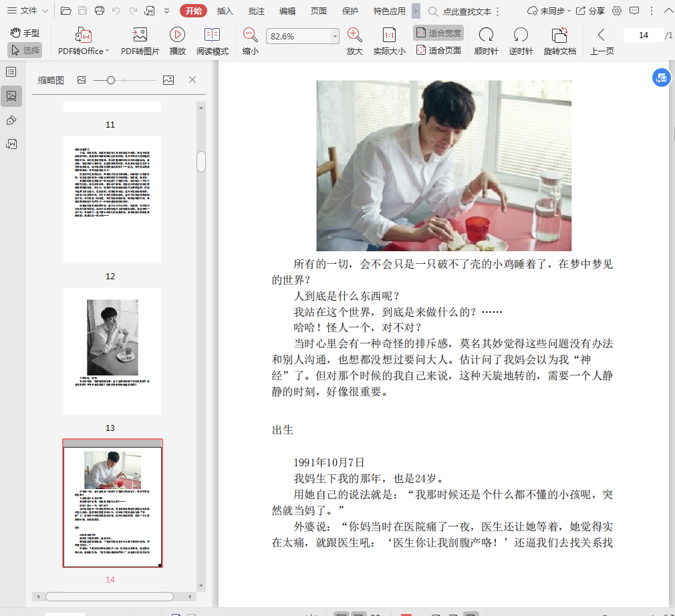This screenshot has width=675, height=616.
Task: Redo the last action
Action: 133,11
